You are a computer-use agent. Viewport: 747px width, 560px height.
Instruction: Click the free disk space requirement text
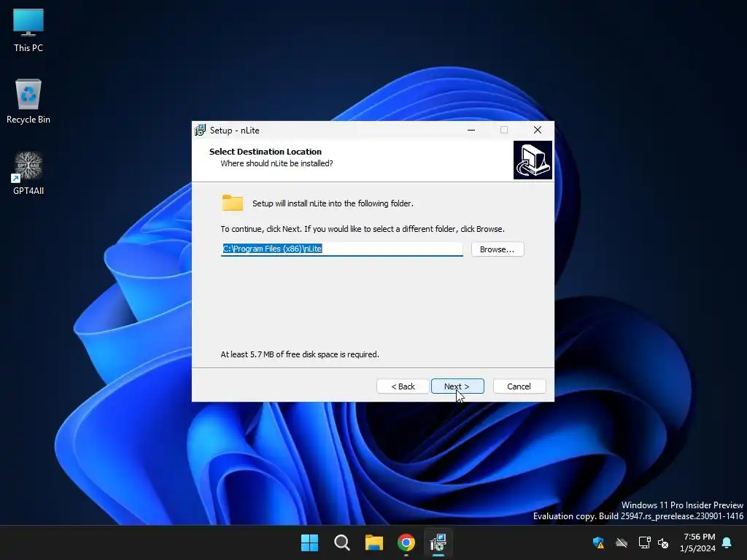(x=300, y=354)
